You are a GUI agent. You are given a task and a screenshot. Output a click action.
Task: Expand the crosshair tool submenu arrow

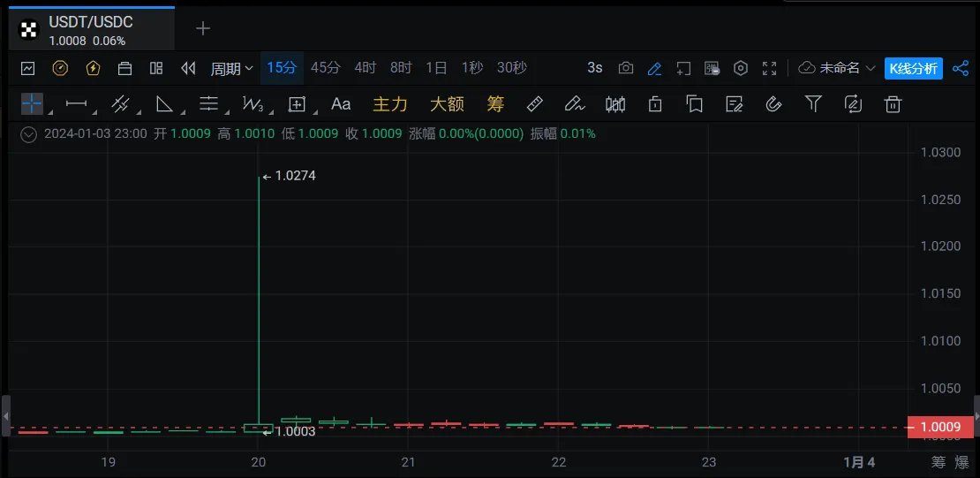[x=49, y=112]
